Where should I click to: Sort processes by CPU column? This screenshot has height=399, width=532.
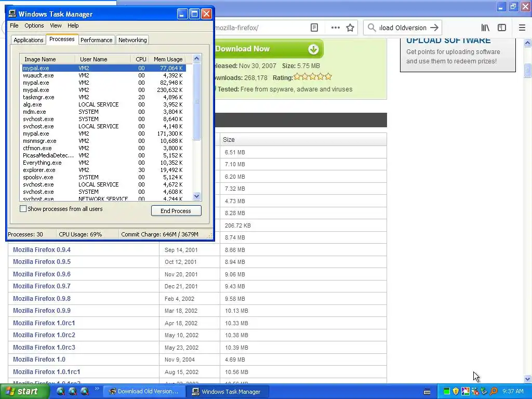coord(140,59)
